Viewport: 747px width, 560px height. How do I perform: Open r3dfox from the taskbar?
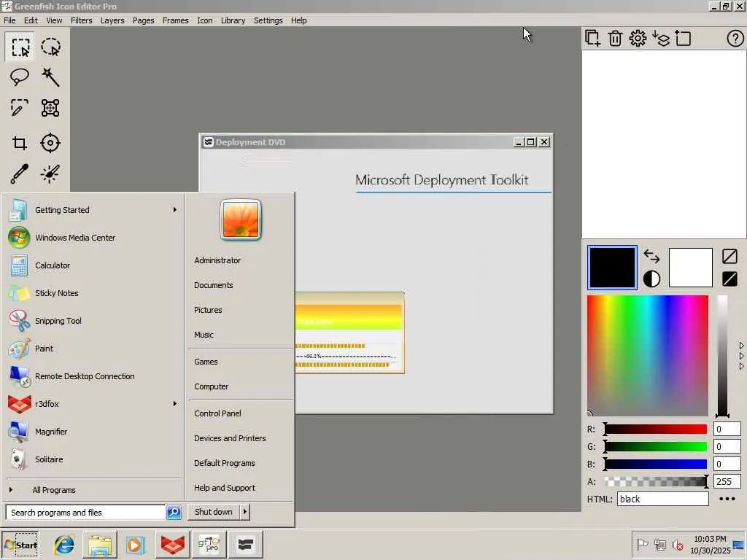tap(172, 544)
